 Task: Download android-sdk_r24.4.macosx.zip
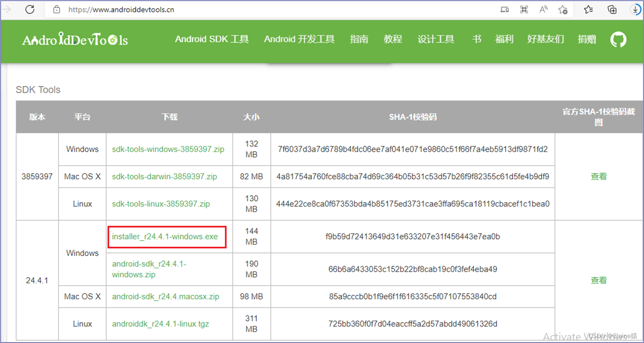pos(166,297)
